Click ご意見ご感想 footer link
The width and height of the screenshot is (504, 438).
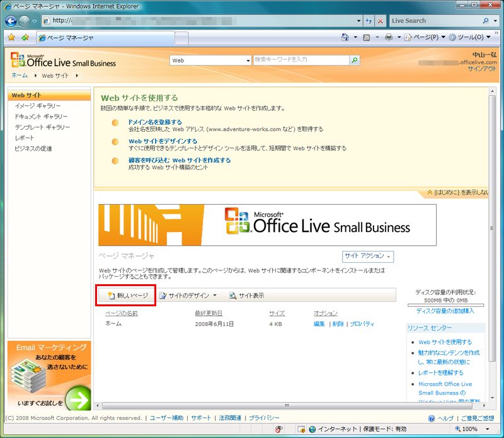pos(478,418)
